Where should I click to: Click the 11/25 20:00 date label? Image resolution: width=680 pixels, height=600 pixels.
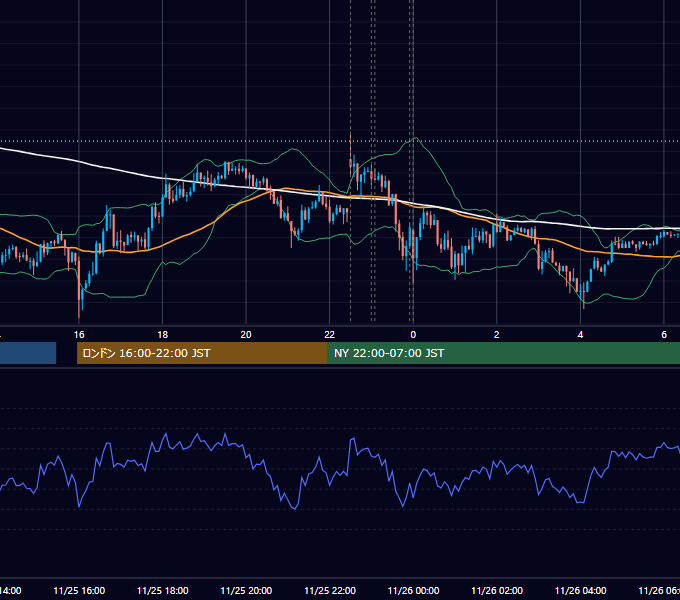[x=246, y=590]
